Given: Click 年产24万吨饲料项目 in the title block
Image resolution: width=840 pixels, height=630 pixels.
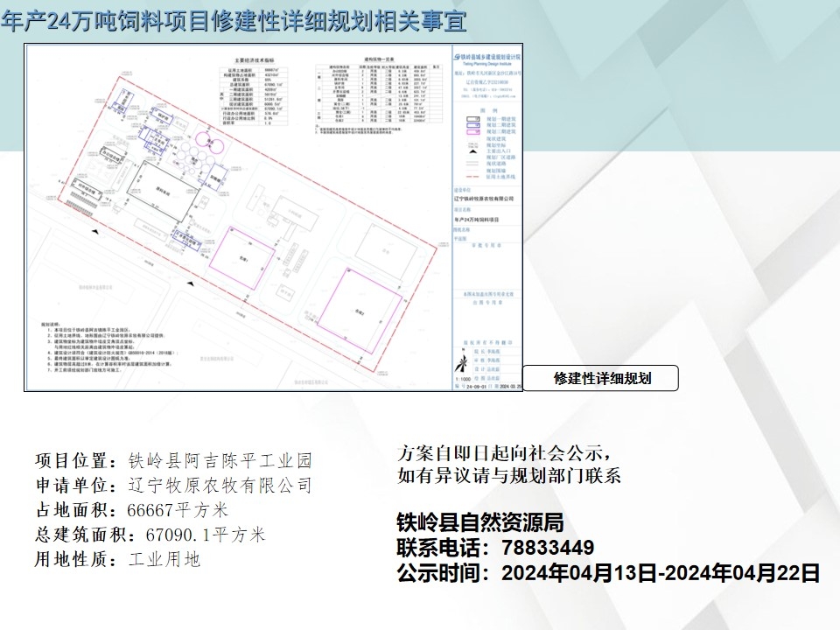Looking at the screenshot, I should (x=476, y=220).
